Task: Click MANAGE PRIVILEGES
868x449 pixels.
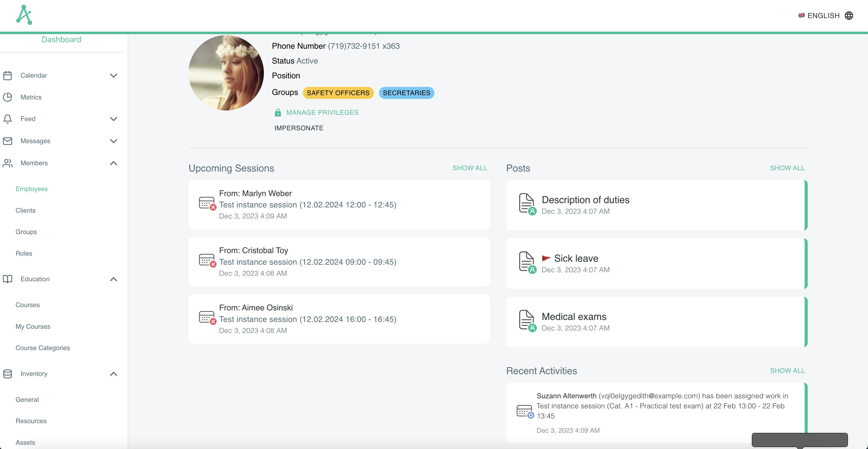Action: (x=322, y=112)
